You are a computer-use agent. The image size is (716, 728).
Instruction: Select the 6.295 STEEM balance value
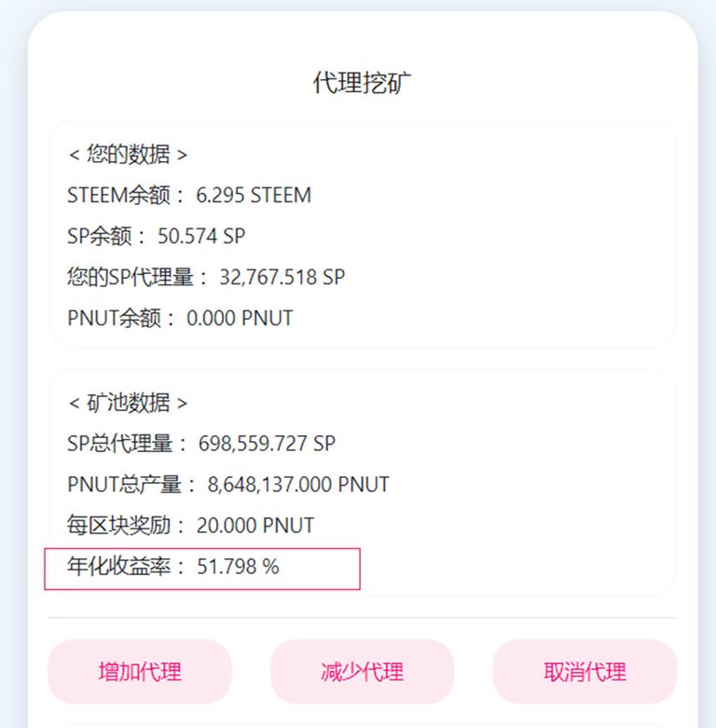click(254, 195)
